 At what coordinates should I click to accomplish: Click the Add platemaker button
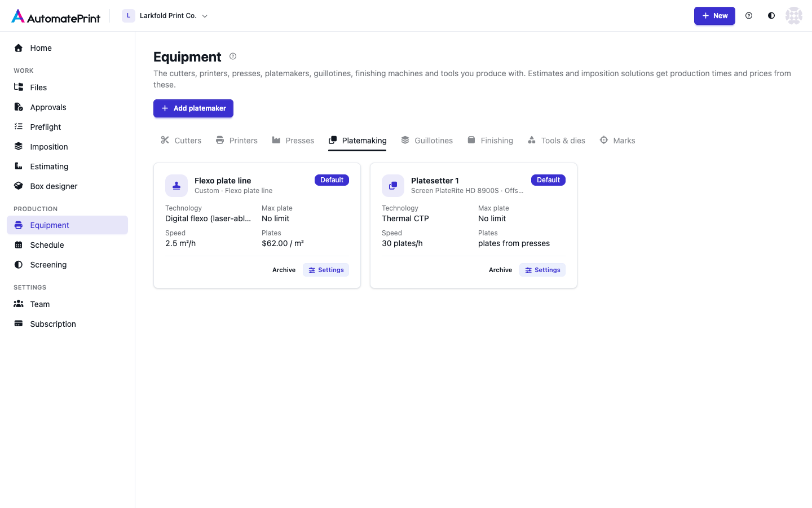193,108
